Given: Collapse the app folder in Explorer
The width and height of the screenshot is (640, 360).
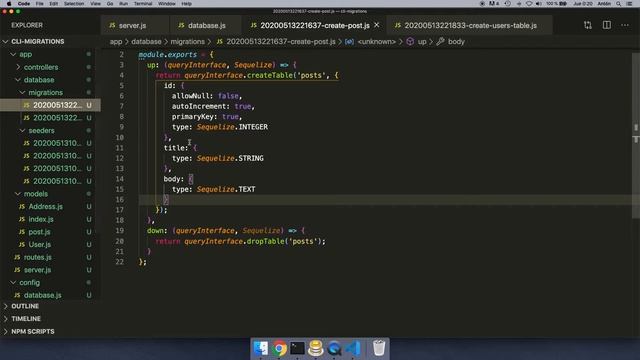Looking at the screenshot, I should (x=50, y=54).
